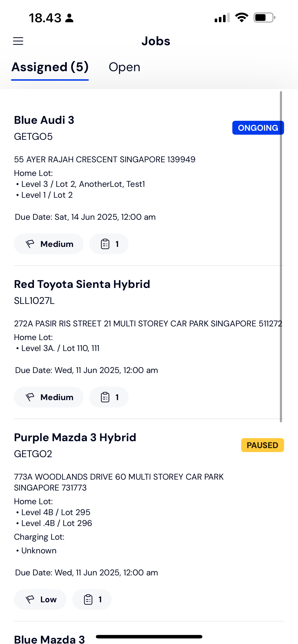Tap the flag icon on Red Toyota Sienta

[x=30, y=397]
